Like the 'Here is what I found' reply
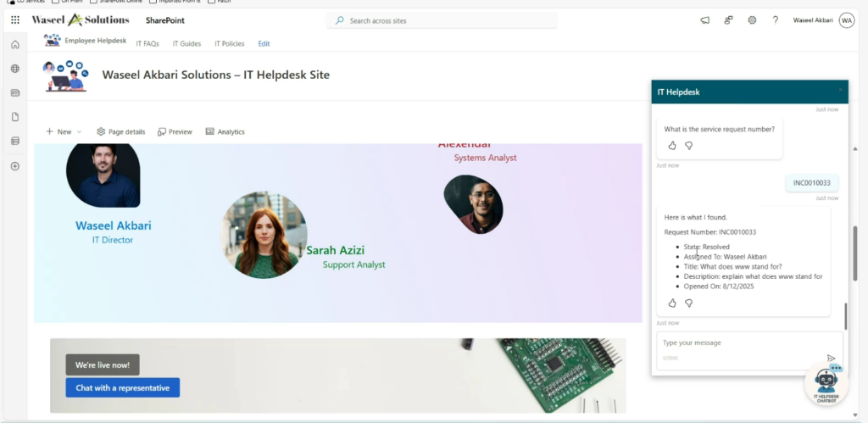 point(672,303)
